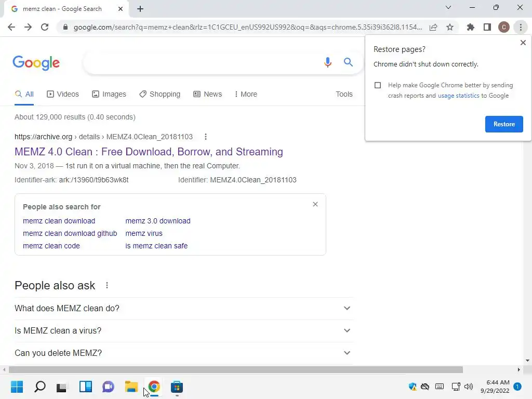Image resolution: width=532 pixels, height=399 pixels.
Task: Close the memz clean Google Search tab
Action: point(121,9)
